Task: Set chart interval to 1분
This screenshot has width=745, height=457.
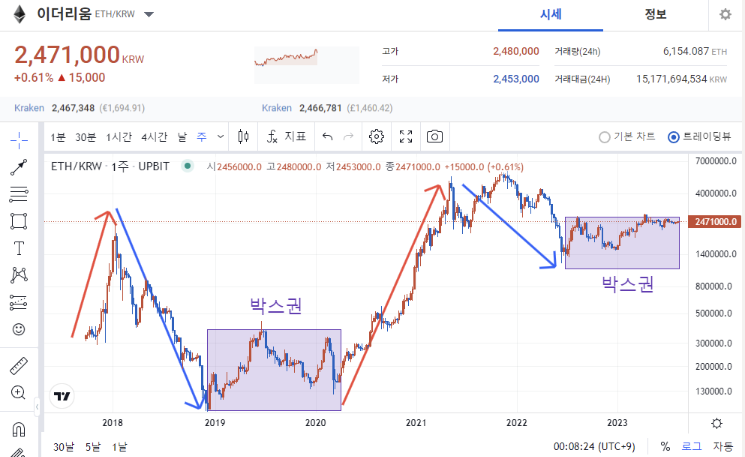Action: [x=58, y=137]
